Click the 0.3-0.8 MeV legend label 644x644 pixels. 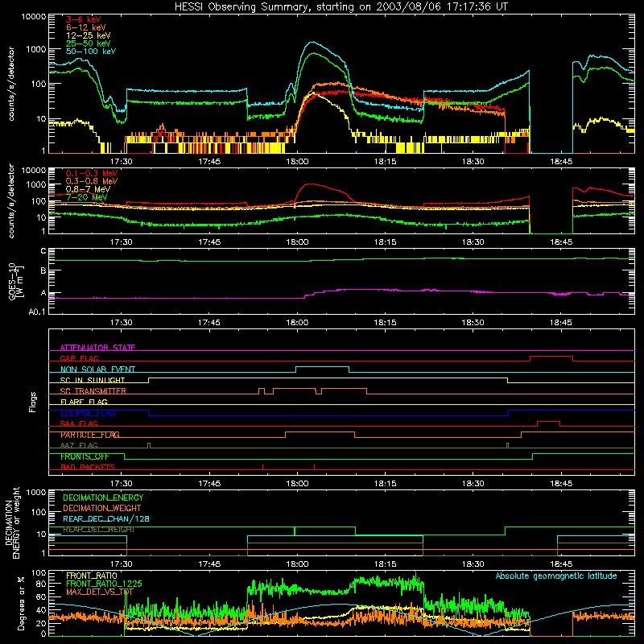[x=92, y=181]
